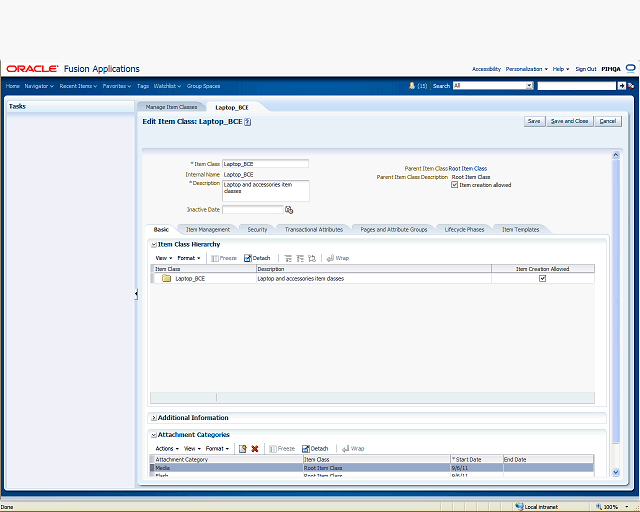Switch to the Item Management tab
Screen dimensions: 640x512
pos(208,230)
